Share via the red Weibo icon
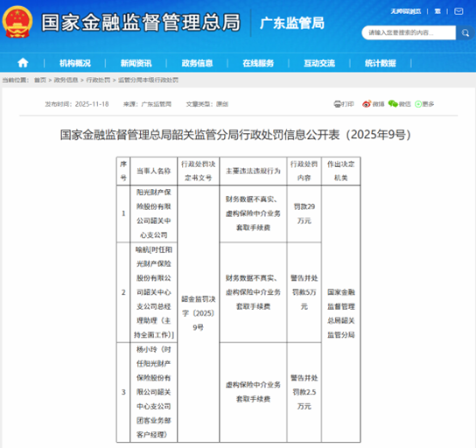 pyautogui.click(x=367, y=104)
